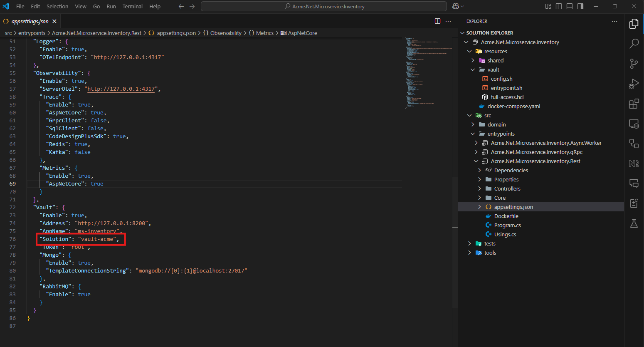Click the Copilot icon in title bar
Viewport: 644px width, 347px height.
[456, 6]
